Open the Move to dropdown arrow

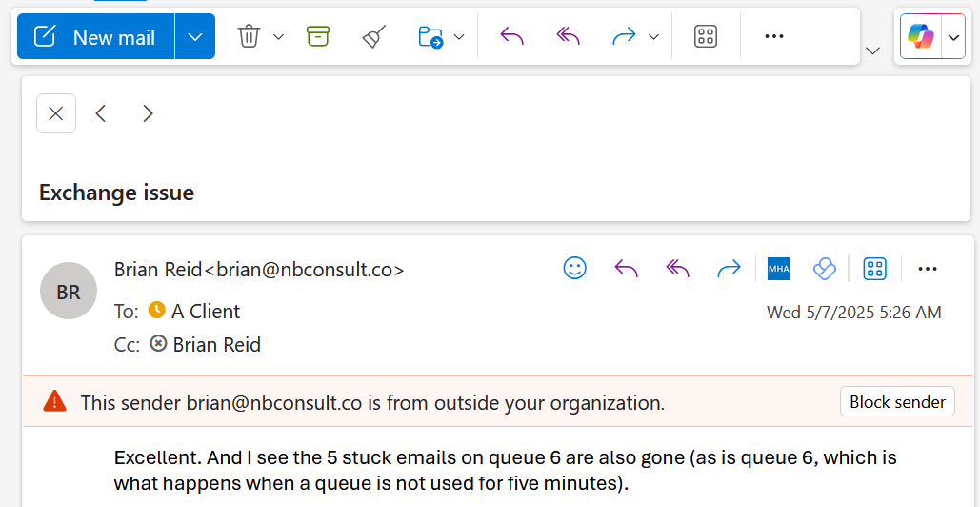click(x=459, y=36)
